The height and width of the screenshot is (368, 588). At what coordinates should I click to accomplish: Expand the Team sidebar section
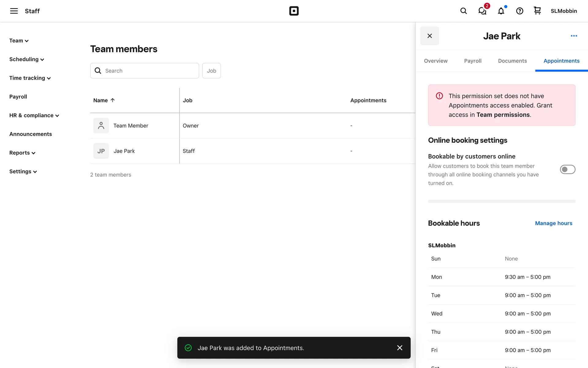[19, 40]
